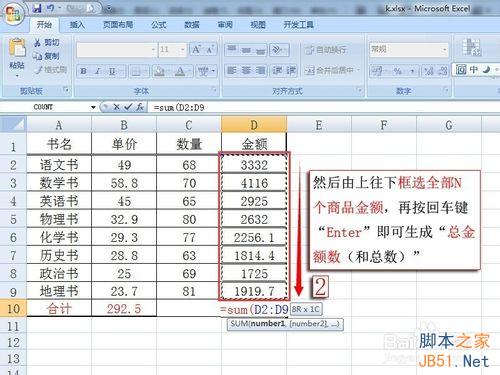Switch to the 插入 (Insert) tab
The width and height of the screenshot is (500, 375).
77,25
